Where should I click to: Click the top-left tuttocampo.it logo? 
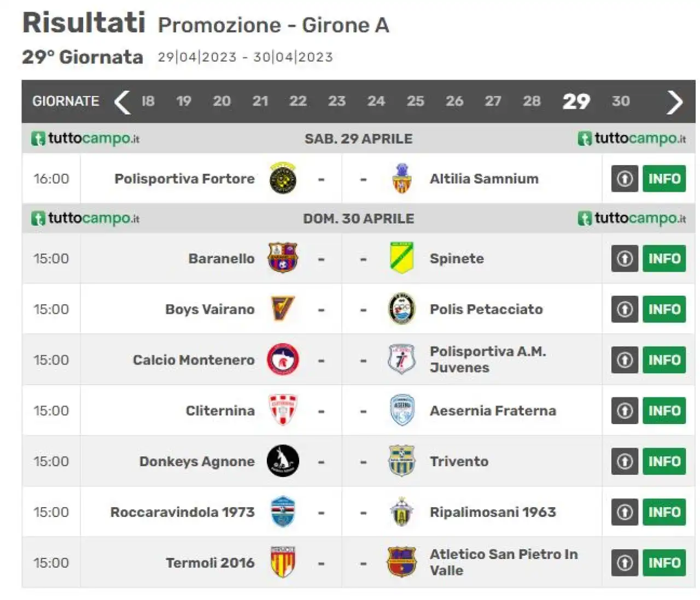85,138
